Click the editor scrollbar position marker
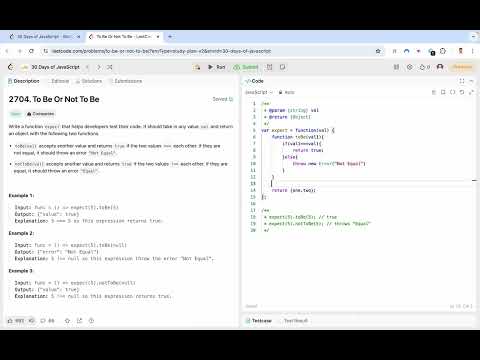This screenshot has width=480, height=360. pos(474,180)
